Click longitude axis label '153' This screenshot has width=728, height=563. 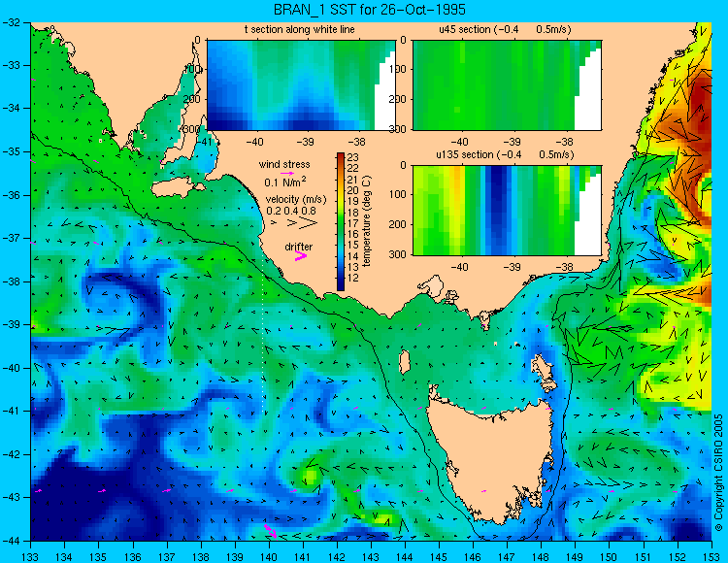tap(711, 557)
